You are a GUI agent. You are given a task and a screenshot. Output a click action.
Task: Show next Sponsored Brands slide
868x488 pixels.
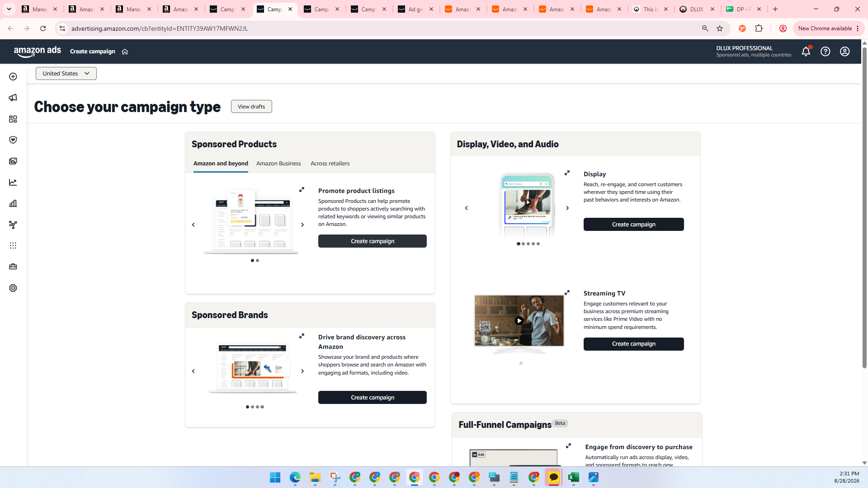click(x=302, y=371)
